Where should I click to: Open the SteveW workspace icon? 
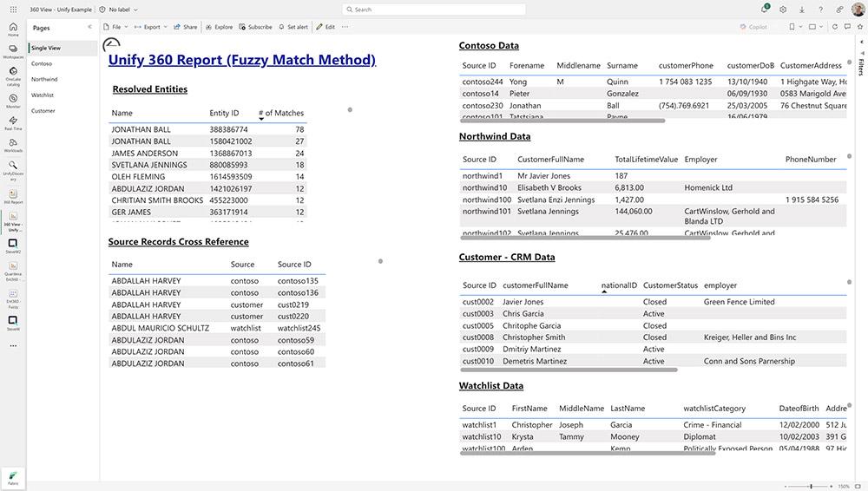[13, 323]
